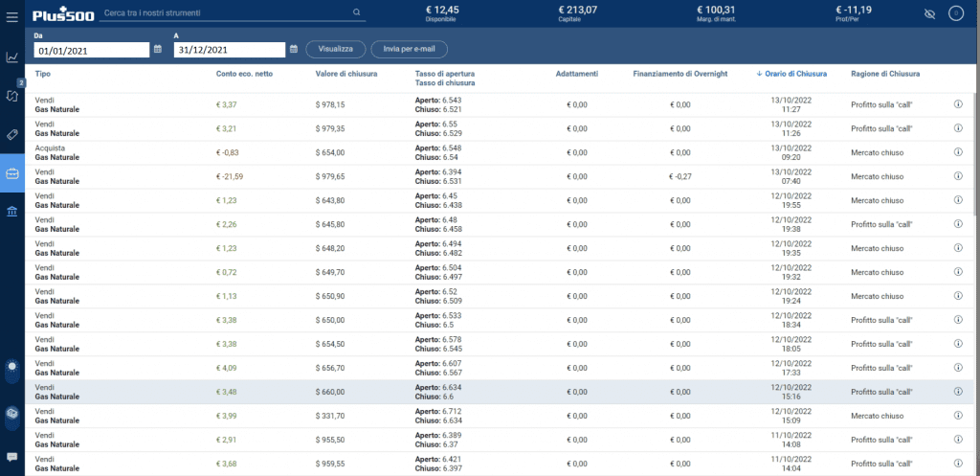The image size is (980, 476).
Task: Click the A date field 31/12/2021
Action: 230,50
